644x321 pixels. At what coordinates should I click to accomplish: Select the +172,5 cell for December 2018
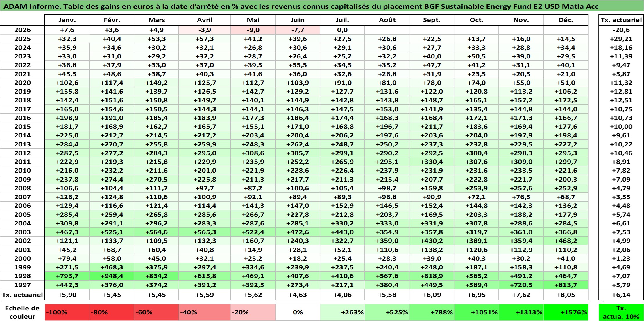(566, 100)
